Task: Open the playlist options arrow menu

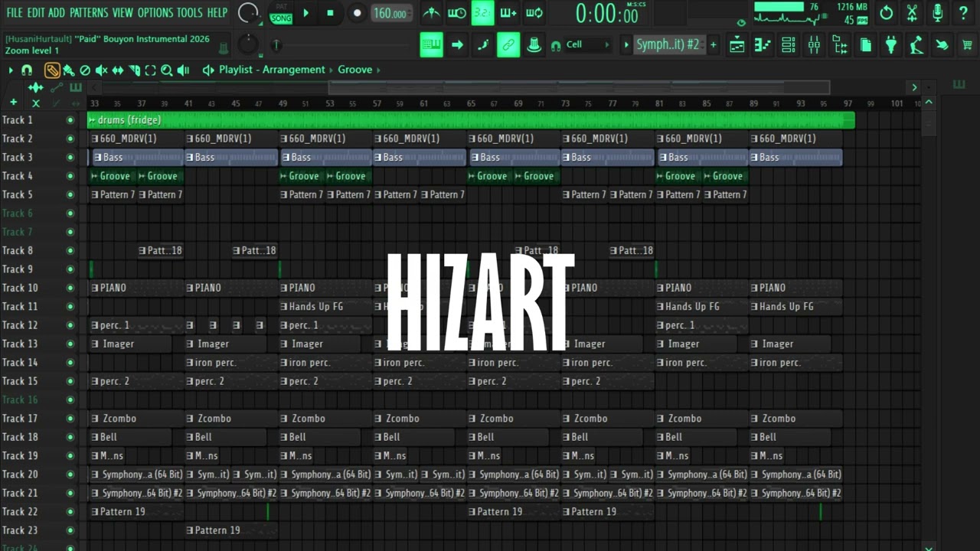Action: point(11,70)
